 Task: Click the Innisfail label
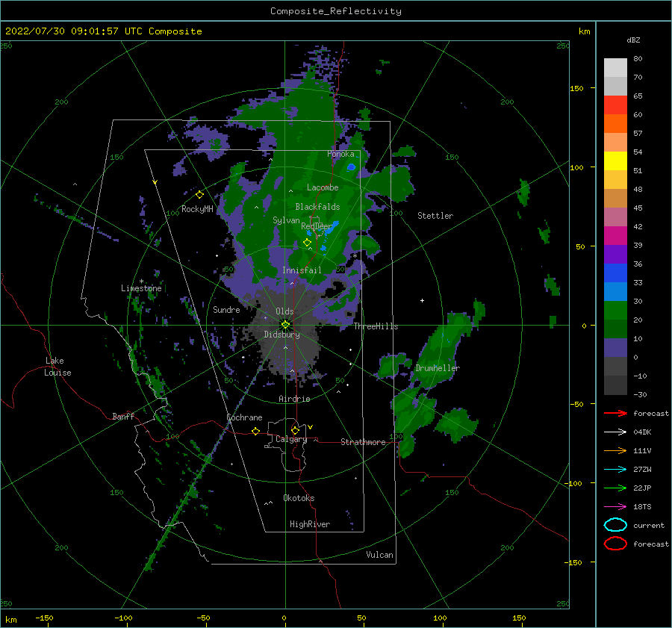(x=302, y=270)
